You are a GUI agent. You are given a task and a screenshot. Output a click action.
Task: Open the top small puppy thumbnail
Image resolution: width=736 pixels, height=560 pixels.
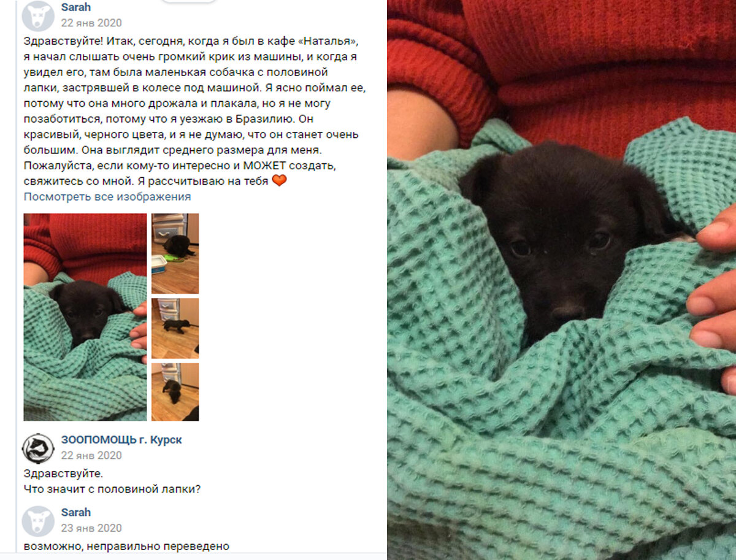point(175,253)
